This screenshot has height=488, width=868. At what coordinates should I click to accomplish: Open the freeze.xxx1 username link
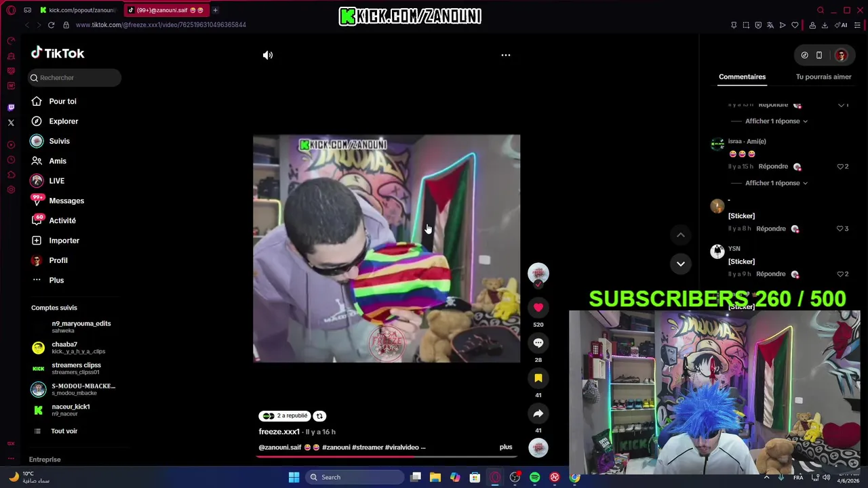coord(279,432)
